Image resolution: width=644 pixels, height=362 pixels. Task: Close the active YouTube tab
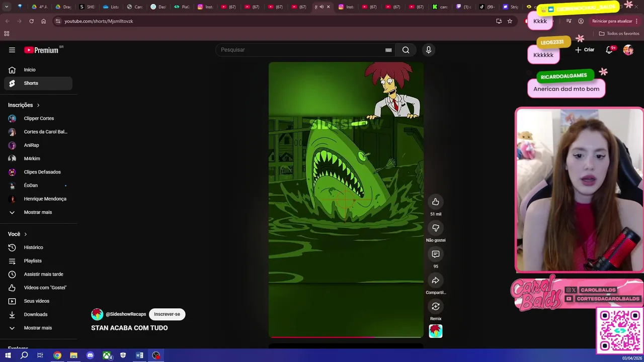coord(329,7)
